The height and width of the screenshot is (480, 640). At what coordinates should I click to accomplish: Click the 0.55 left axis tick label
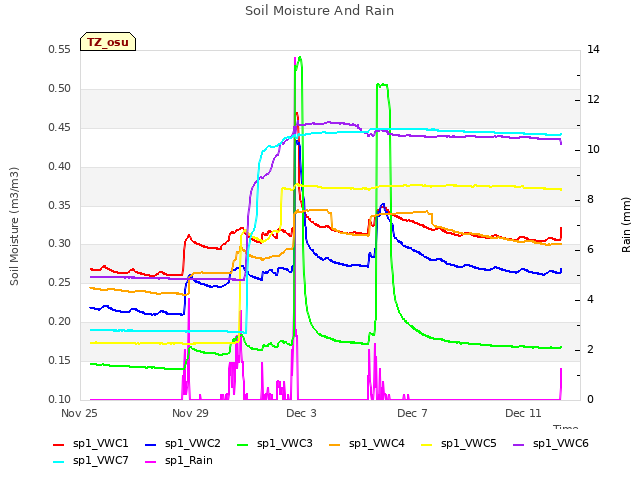(x=59, y=49)
